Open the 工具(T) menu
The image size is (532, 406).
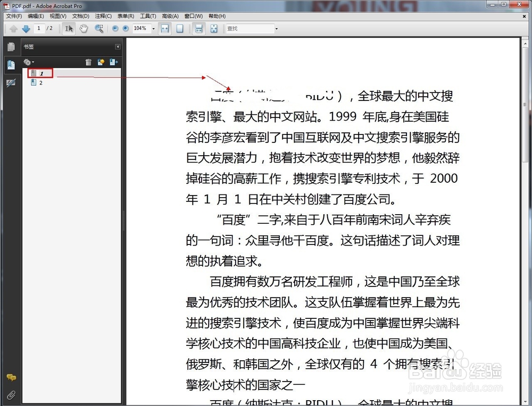[x=148, y=16]
